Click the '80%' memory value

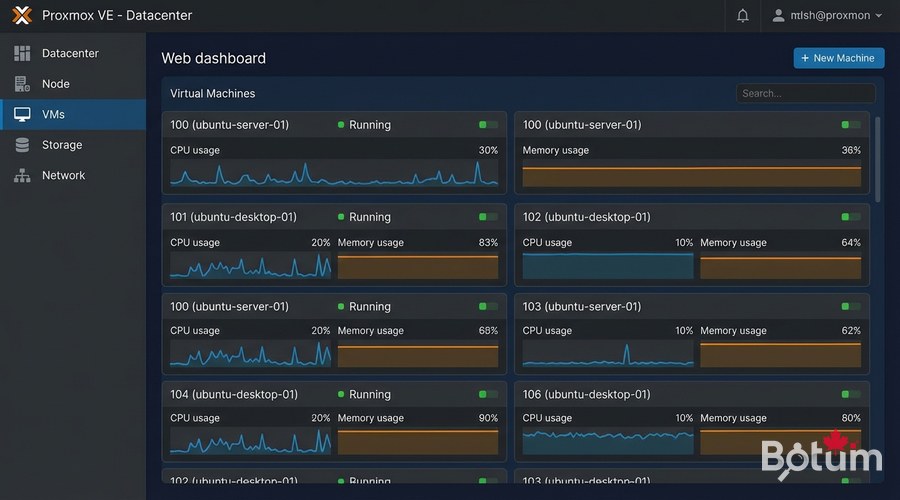[851, 418]
